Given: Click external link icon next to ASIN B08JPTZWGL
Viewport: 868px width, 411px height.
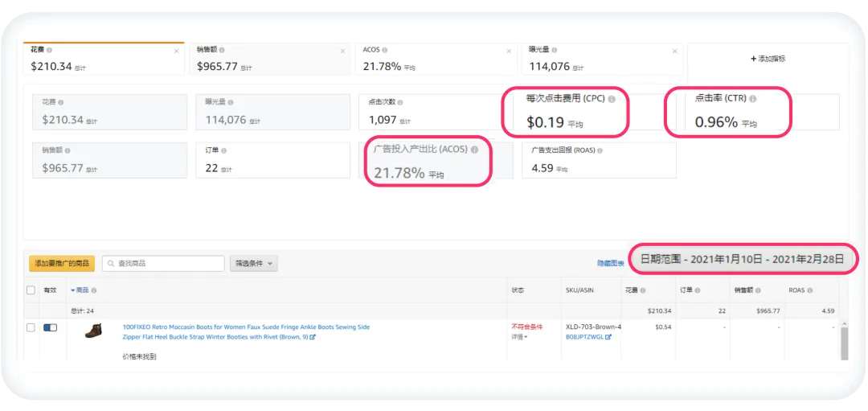Looking at the screenshot, I should point(608,337).
